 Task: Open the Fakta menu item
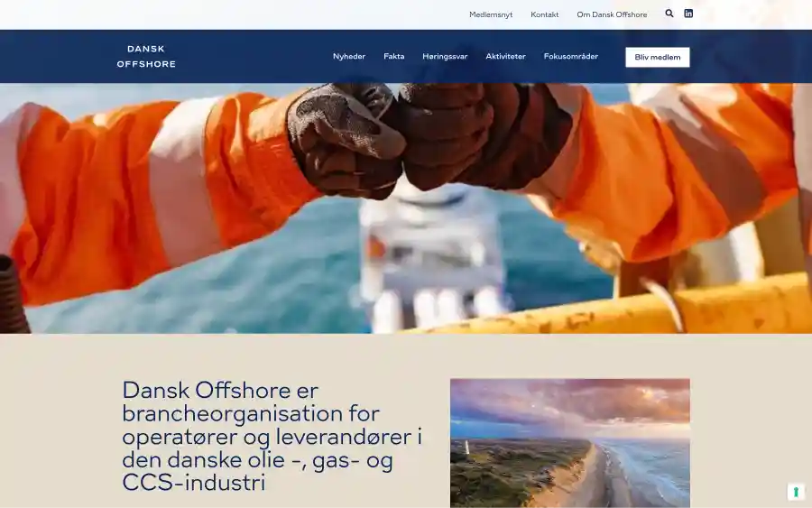[393, 57]
